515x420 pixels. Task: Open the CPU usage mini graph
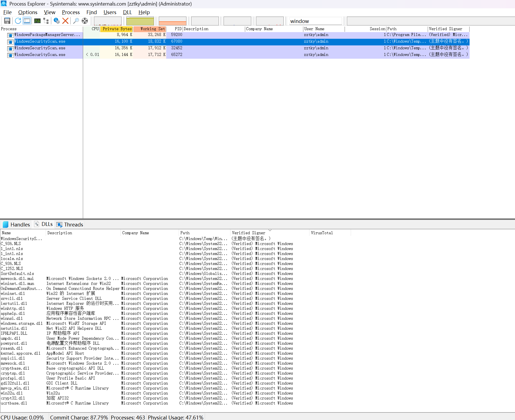point(108,21)
